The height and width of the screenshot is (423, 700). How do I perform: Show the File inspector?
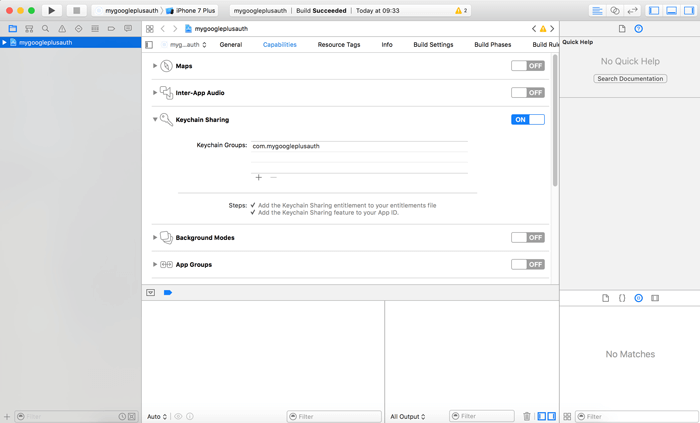coord(622,29)
